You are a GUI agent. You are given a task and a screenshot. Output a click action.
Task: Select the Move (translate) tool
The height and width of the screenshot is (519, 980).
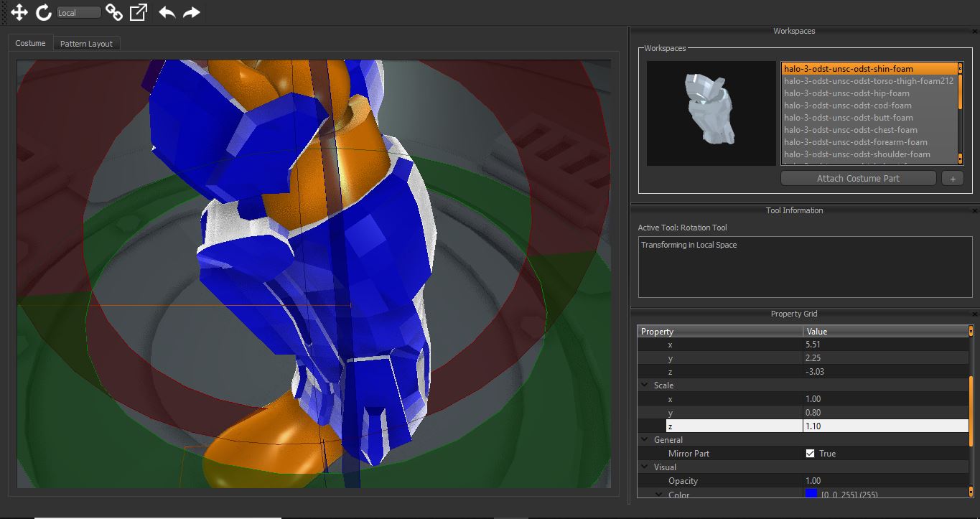pos(19,12)
